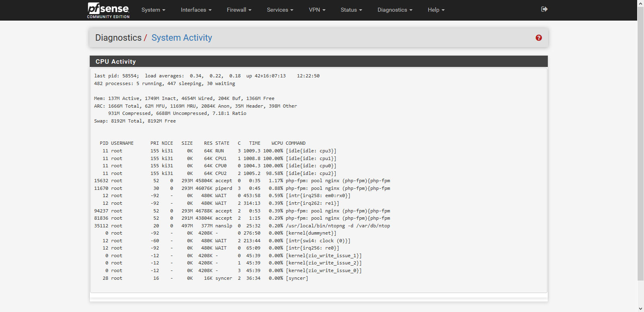Click the scrollbar down arrow
The image size is (644, 312).
pos(640,308)
